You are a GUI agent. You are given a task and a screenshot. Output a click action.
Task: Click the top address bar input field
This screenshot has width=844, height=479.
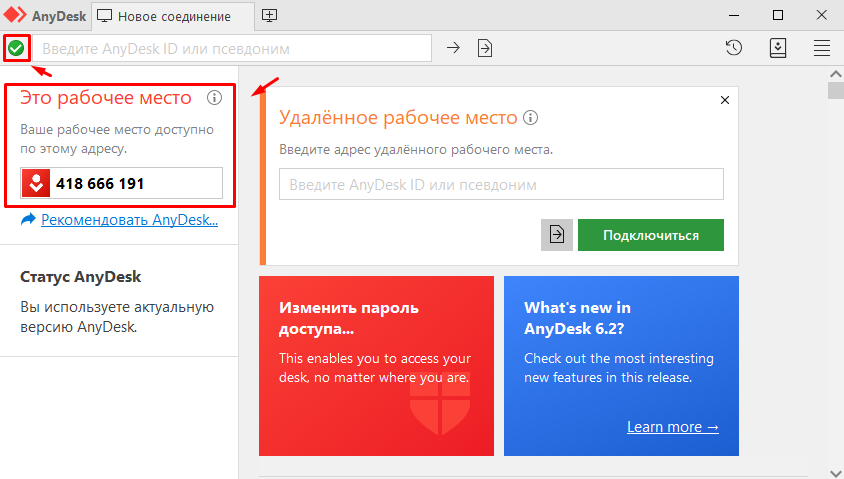[x=235, y=48]
